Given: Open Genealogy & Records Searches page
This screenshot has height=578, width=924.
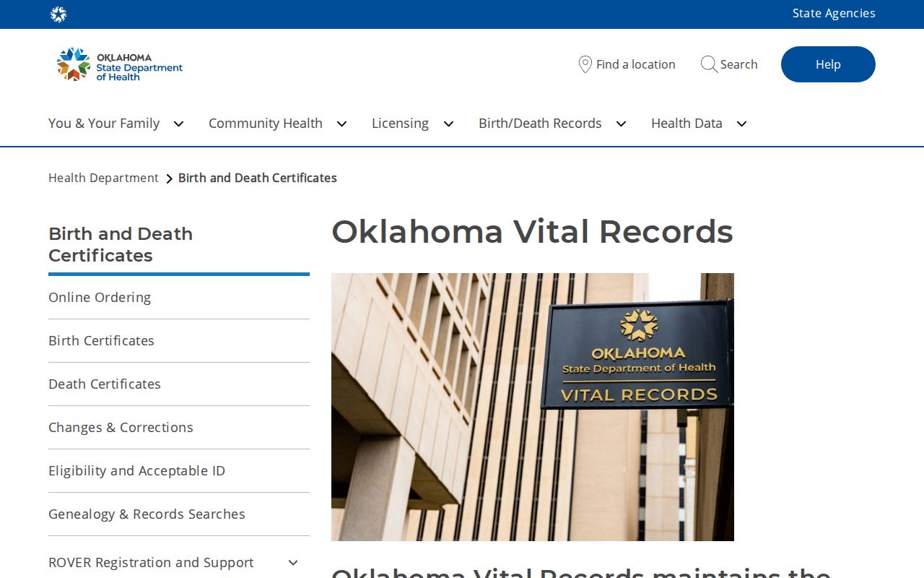Looking at the screenshot, I should (179, 514).
